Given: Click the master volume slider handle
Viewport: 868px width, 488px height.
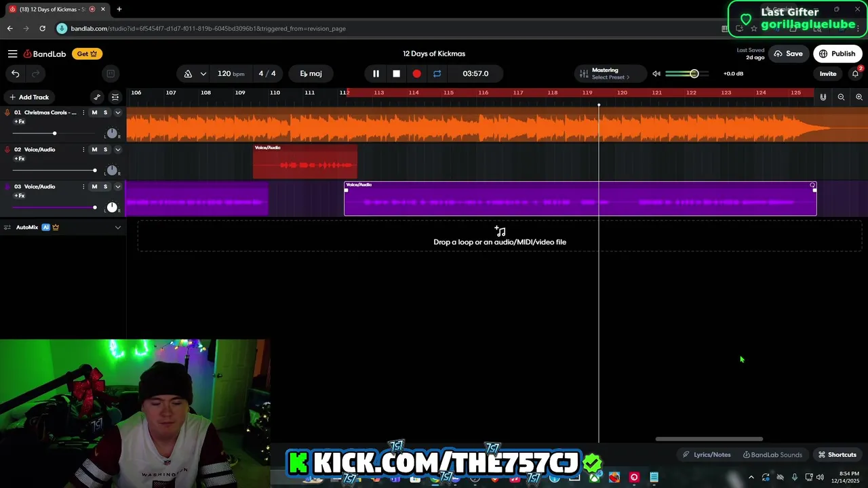Looking at the screenshot, I should point(694,73).
